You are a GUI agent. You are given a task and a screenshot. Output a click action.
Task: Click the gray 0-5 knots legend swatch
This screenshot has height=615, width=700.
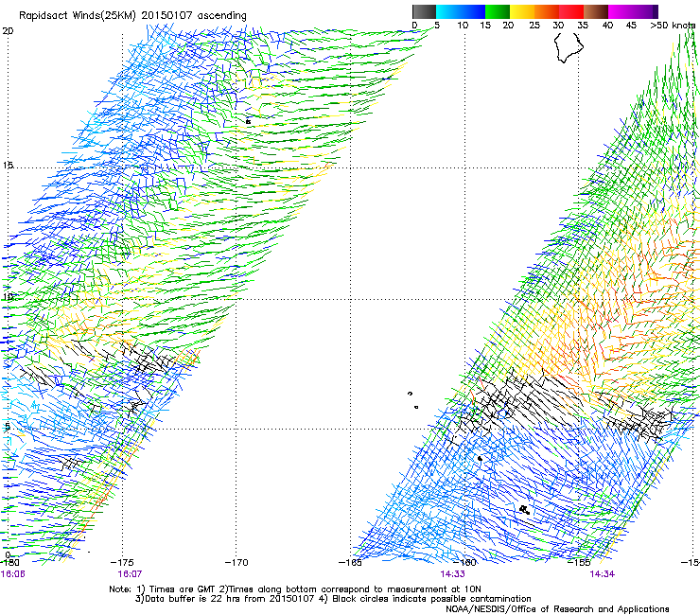424,11
